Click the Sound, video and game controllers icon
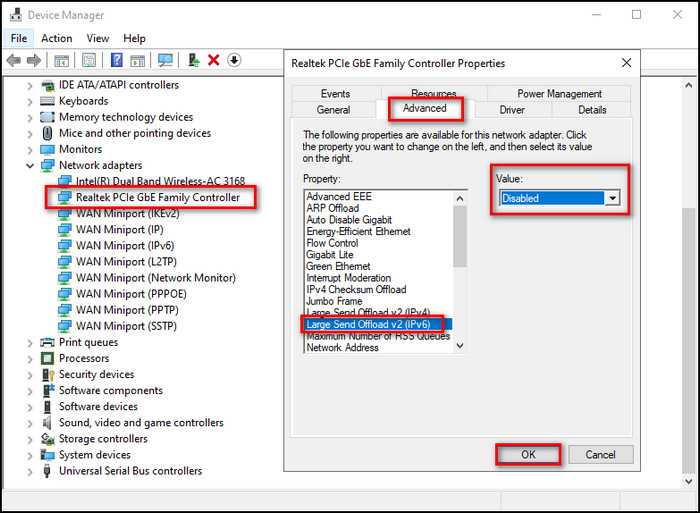Image resolution: width=700 pixels, height=513 pixels. 47,422
